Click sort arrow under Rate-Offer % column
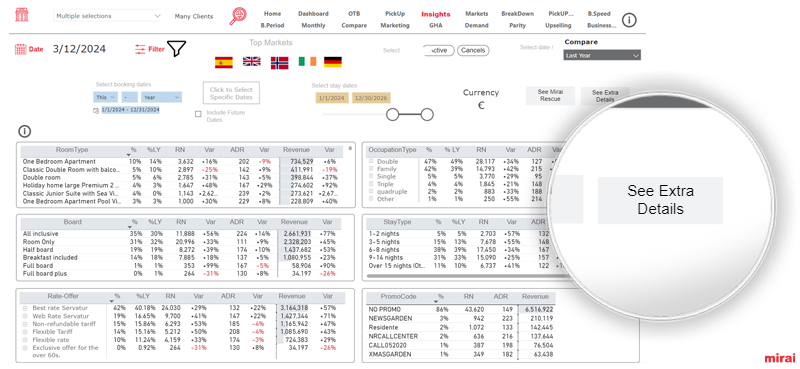 point(112,301)
